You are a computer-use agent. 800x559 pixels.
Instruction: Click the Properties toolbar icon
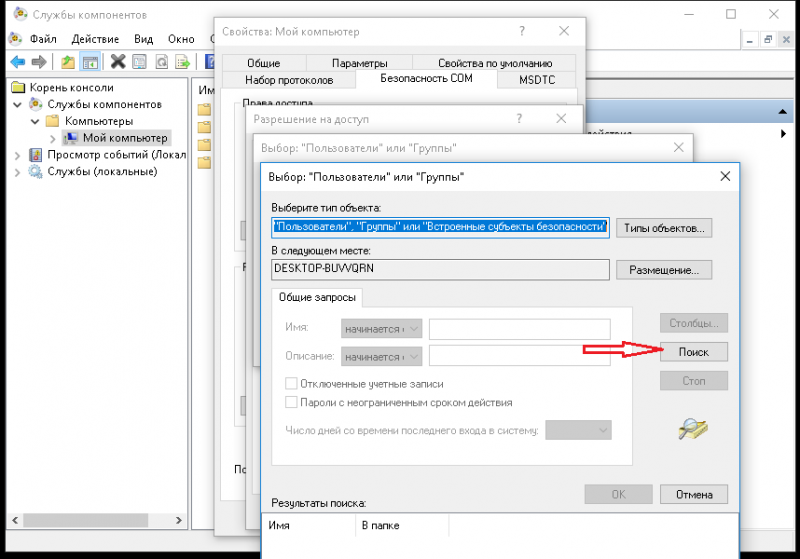coord(140,62)
